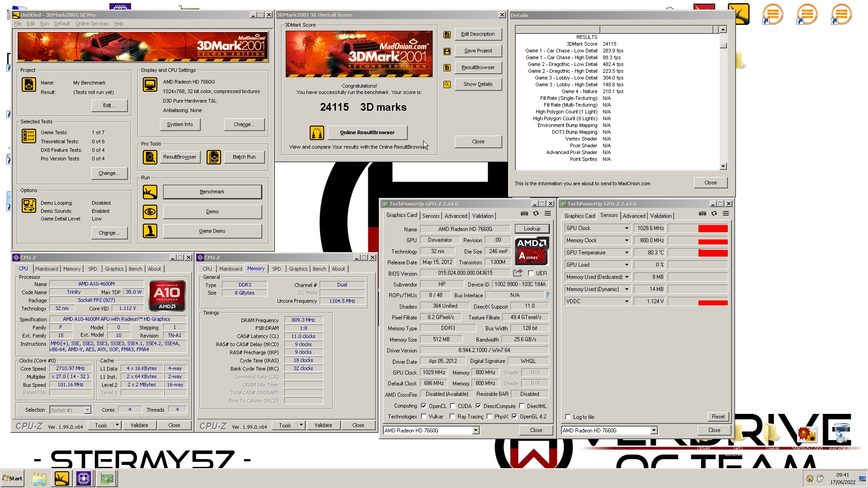Image resolution: width=868 pixels, height=488 pixels.
Task: Toggle the DirectCompute checkbox
Action: point(478,406)
